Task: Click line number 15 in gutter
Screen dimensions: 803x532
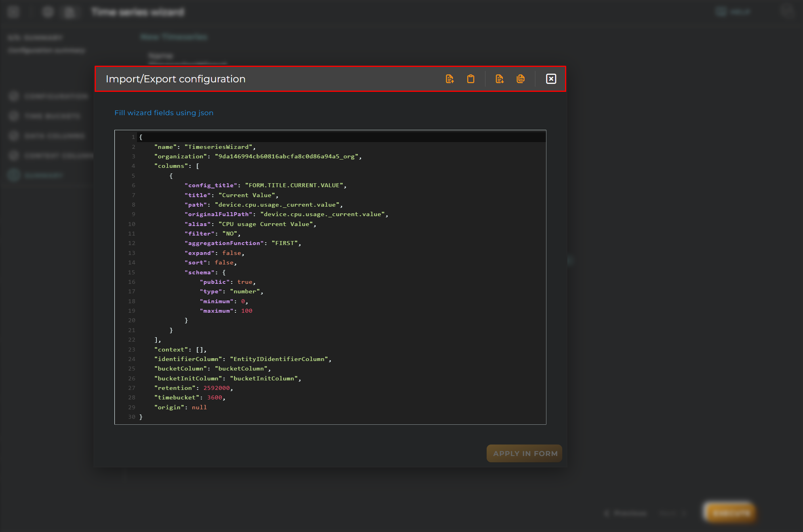Action: point(131,272)
